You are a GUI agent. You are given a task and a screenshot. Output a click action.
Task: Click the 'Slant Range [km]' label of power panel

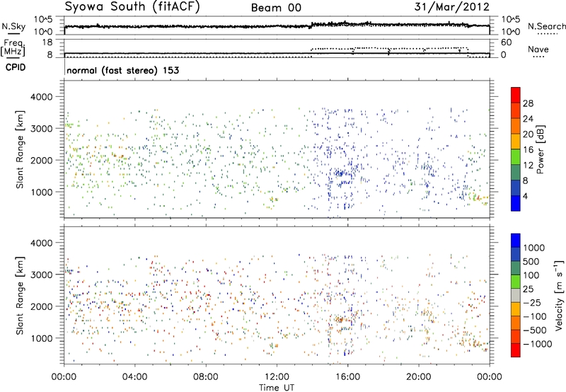(20, 149)
